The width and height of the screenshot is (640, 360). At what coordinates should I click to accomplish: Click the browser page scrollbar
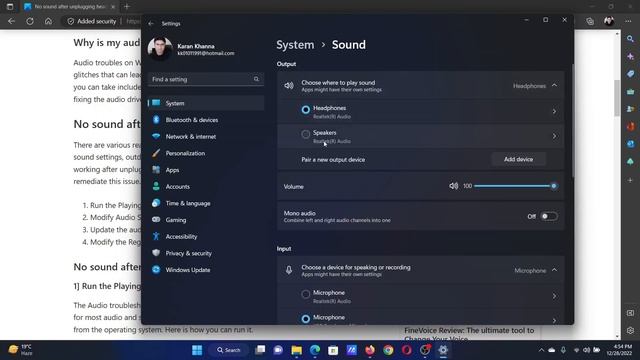(x=617, y=98)
